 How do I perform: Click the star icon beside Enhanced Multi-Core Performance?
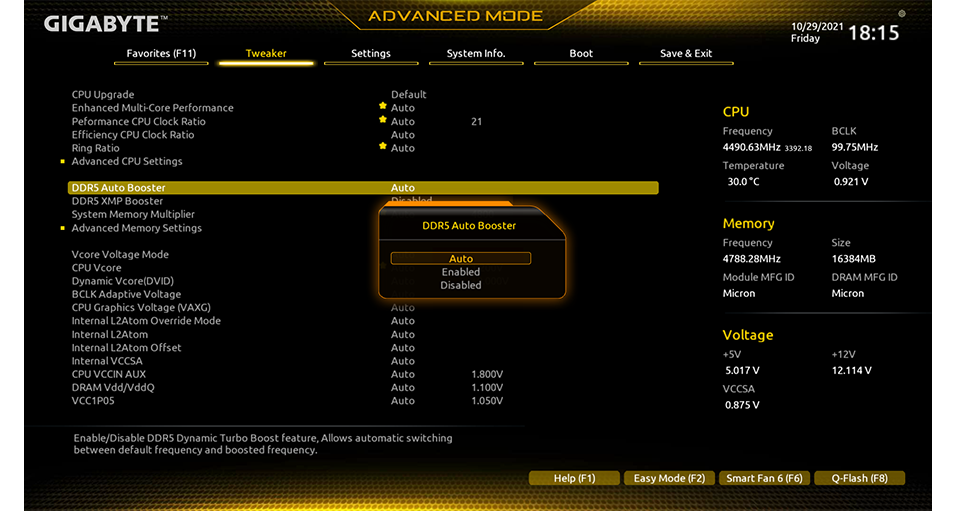382,105
